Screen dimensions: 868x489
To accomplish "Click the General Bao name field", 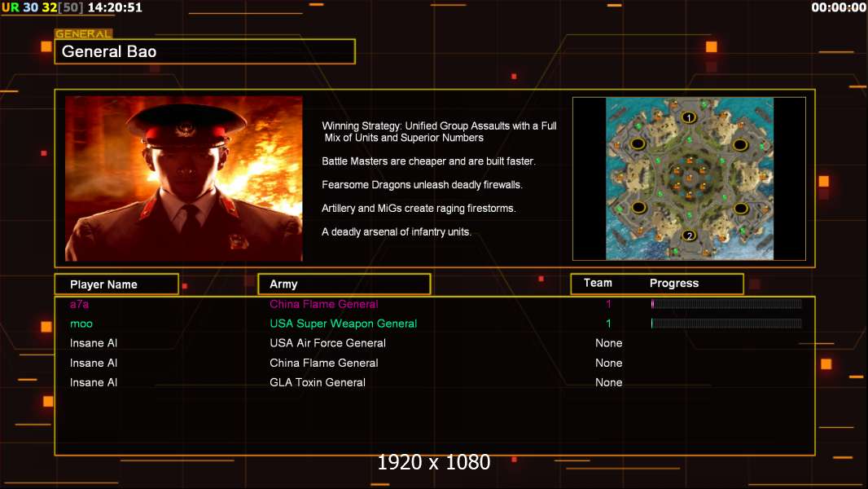I will 205,51.
